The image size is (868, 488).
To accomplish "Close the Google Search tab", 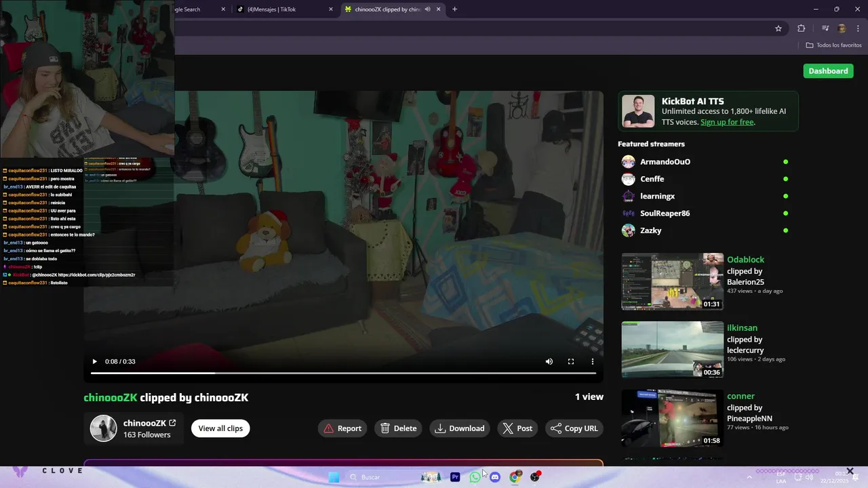I will tap(223, 9).
